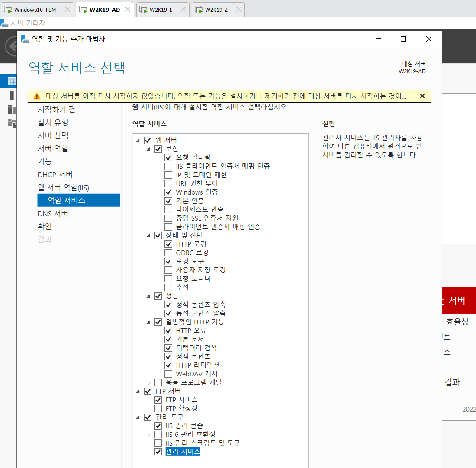
Task: Click the wizard title bar icon
Action: pyautogui.click(x=25, y=39)
